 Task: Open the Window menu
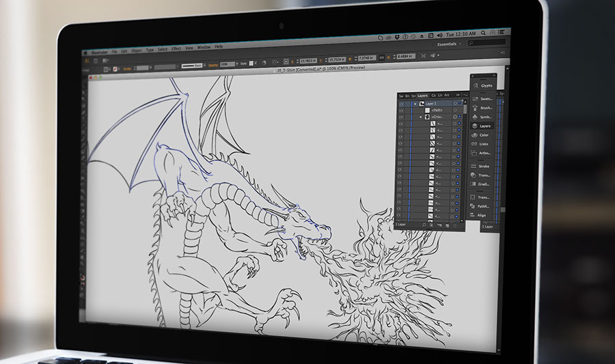pos(204,47)
